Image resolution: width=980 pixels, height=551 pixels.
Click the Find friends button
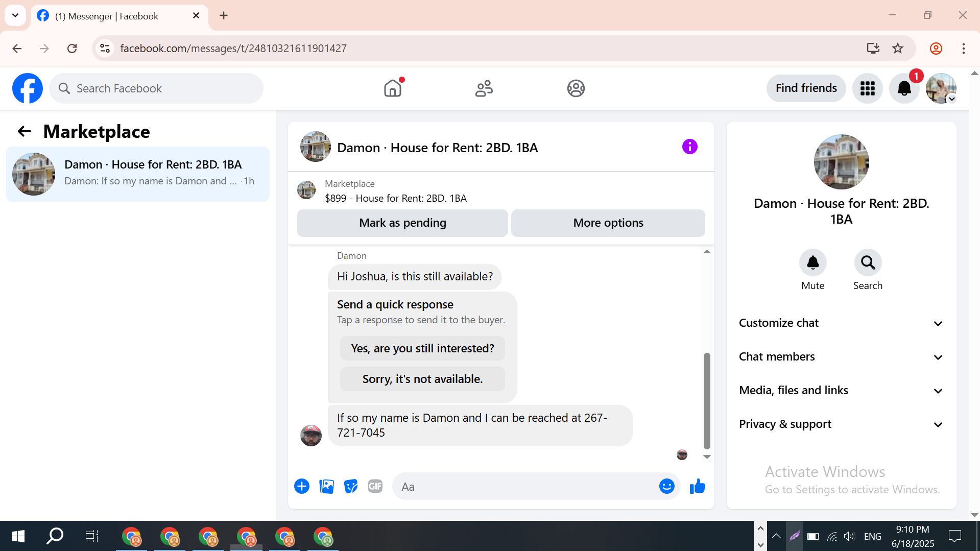coord(806,88)
